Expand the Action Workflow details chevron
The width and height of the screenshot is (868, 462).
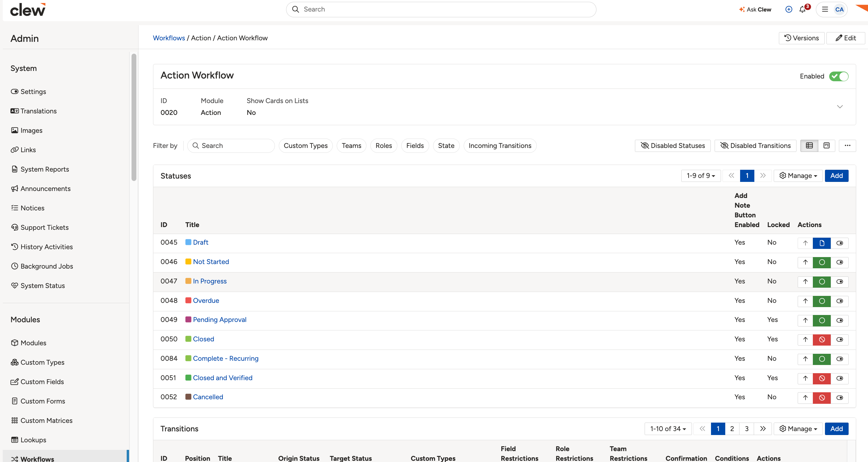point(840,107)
